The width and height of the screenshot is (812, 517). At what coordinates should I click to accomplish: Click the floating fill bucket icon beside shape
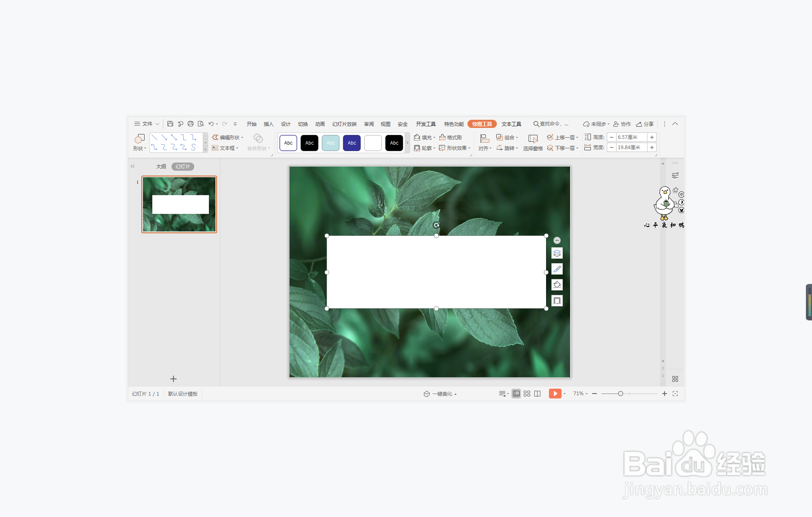557,285
